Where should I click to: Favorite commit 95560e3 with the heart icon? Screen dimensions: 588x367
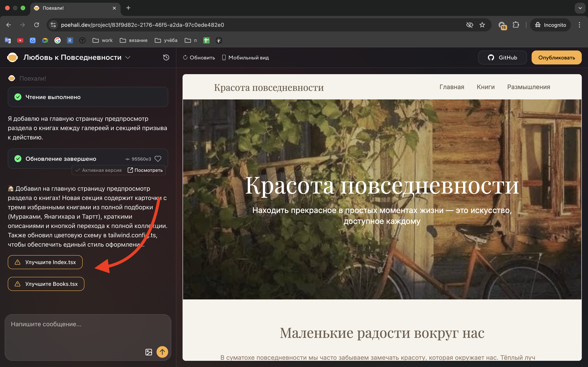[x=158, y=159]
